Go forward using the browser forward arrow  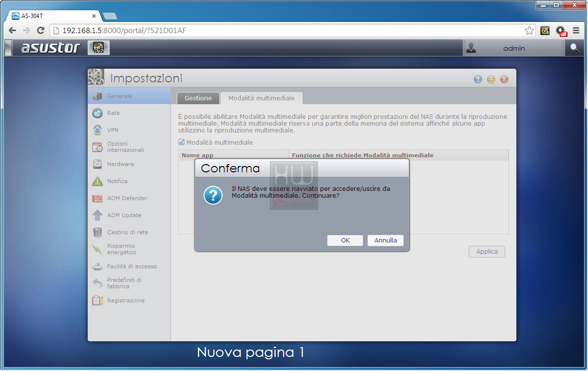[27, 31]
